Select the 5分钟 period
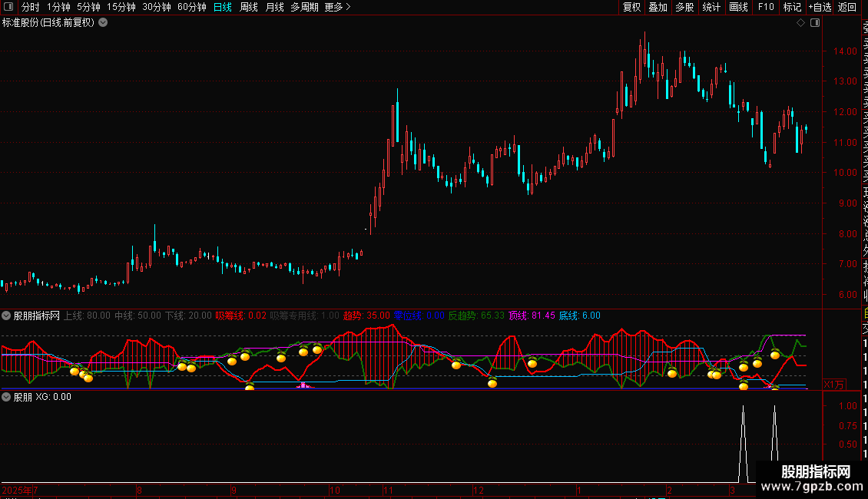This screenshot has width=868, height=499. pyautogui.click(x=88, y=7)
